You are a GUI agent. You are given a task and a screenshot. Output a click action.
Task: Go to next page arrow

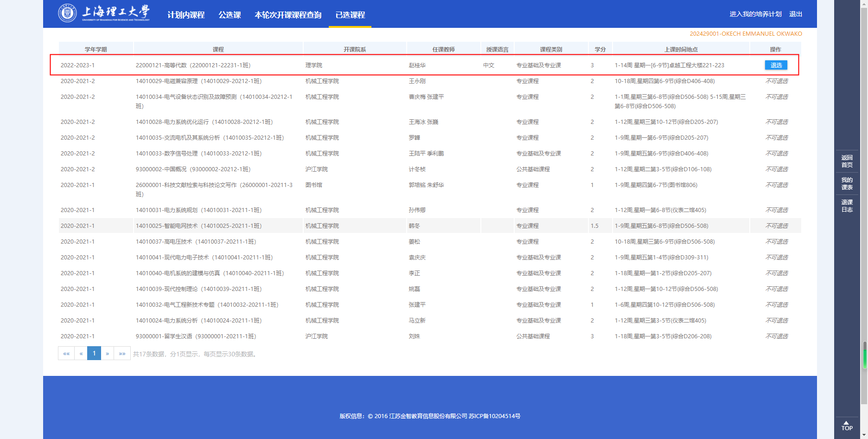coord(107,354)
